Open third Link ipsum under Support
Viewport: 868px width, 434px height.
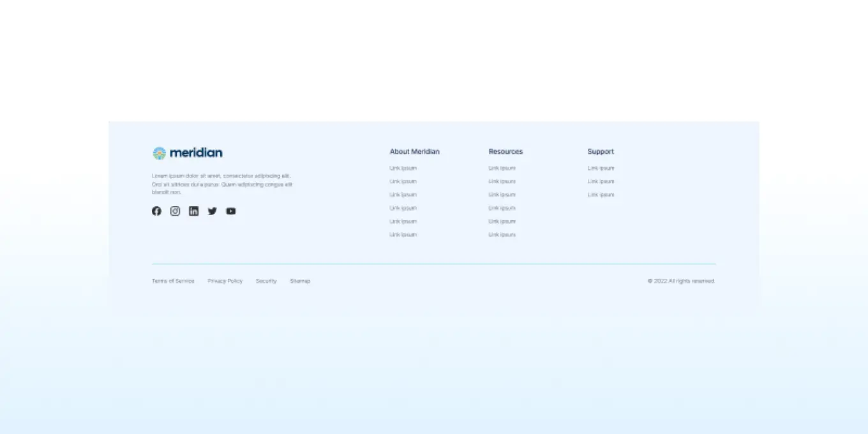point(601,195)
